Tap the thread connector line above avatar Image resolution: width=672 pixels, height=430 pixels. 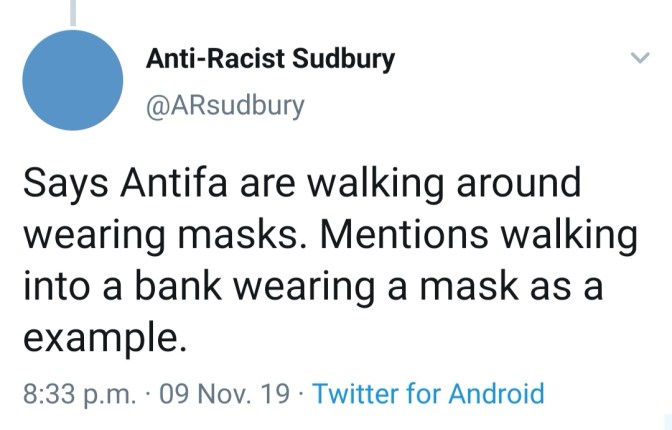[74, 10]
